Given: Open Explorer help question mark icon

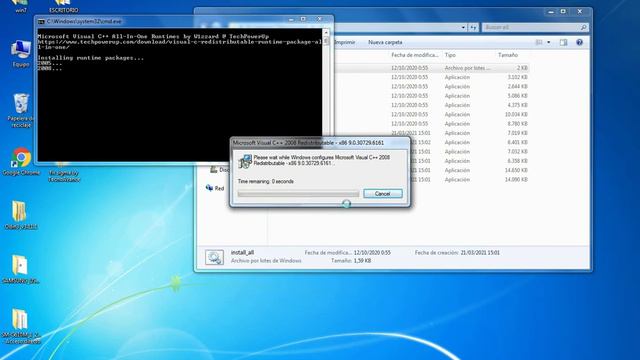Looking at the screenshot, I should pyautogui.click(x=579, y=42).
